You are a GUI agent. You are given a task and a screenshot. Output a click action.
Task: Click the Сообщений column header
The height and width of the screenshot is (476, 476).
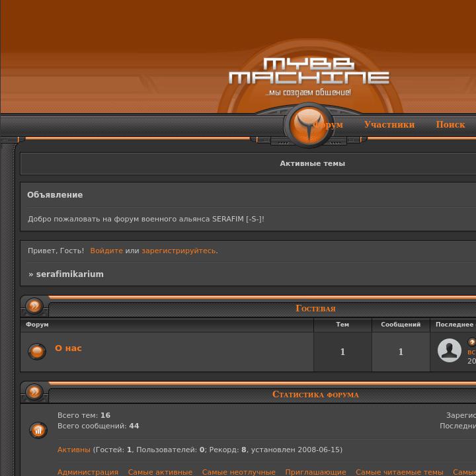click(401, 325)
